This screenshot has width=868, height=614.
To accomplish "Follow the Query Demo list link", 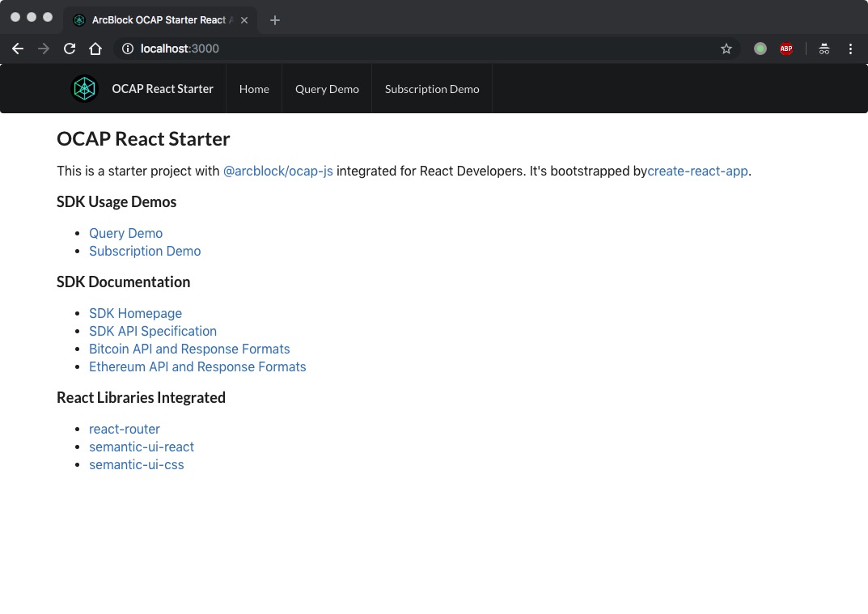I will (125, 233).
